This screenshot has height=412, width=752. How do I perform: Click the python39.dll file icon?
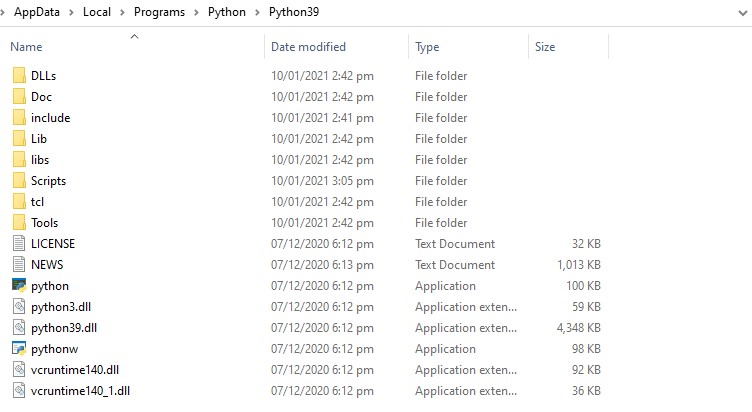tap(19, 328)
